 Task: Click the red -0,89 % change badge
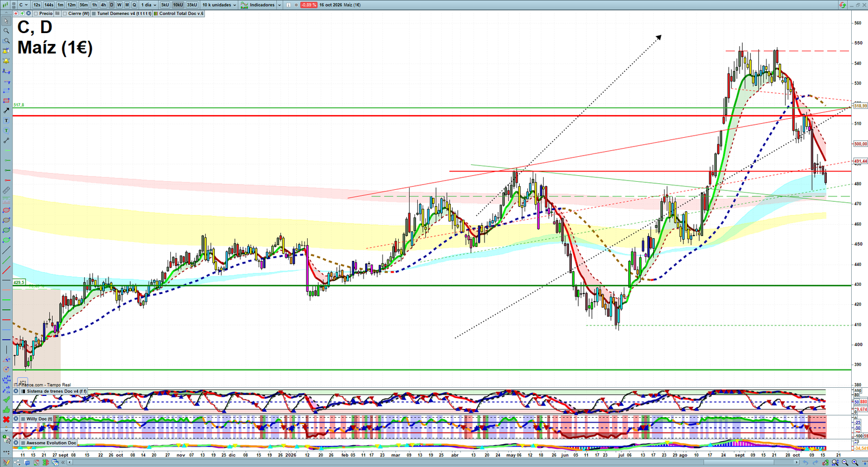pyautogui.click(x=309, y=5)
